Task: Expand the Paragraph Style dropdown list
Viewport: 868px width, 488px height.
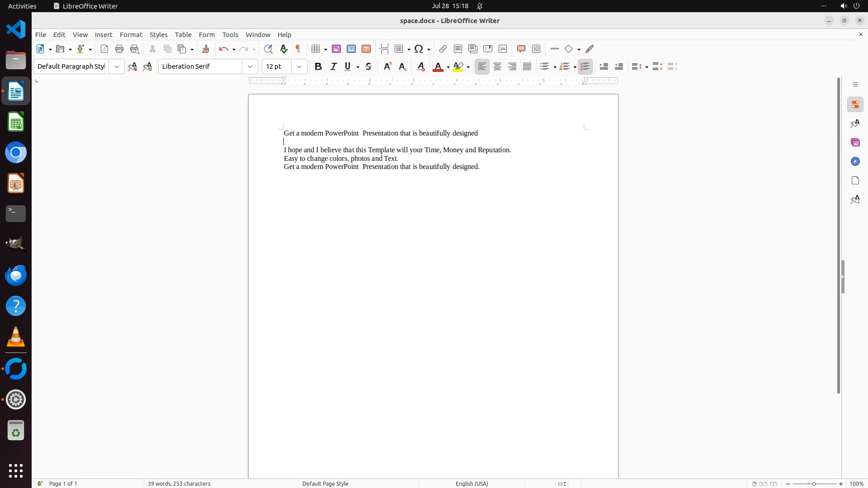Action: 117,66
